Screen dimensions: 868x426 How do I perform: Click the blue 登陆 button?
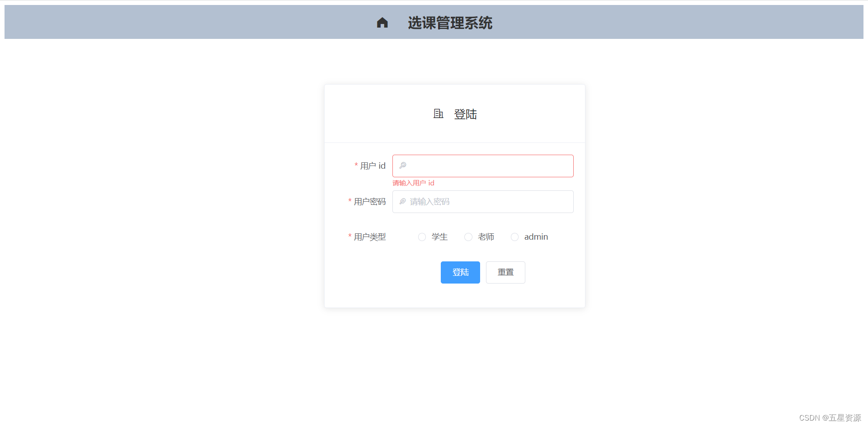tap(460, 272)
